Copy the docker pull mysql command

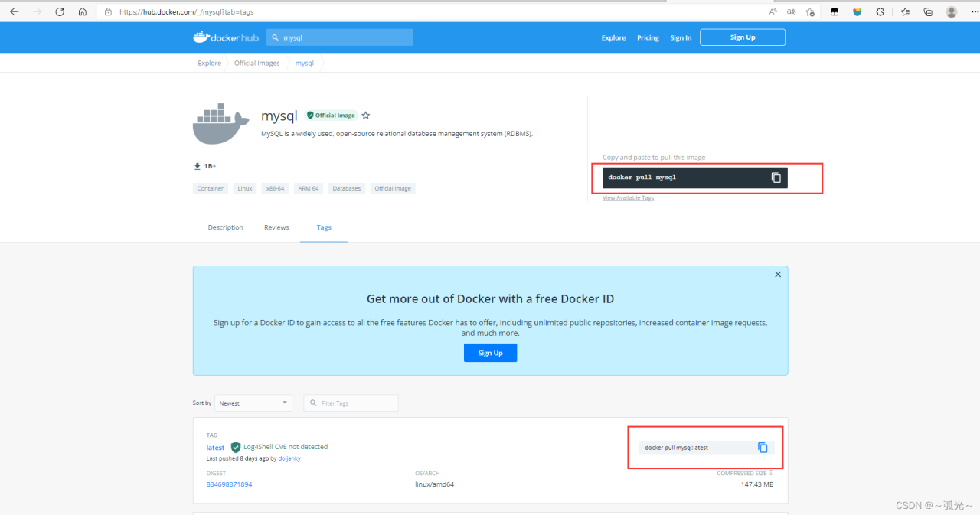pyautogui.click(x=776, y=178)
